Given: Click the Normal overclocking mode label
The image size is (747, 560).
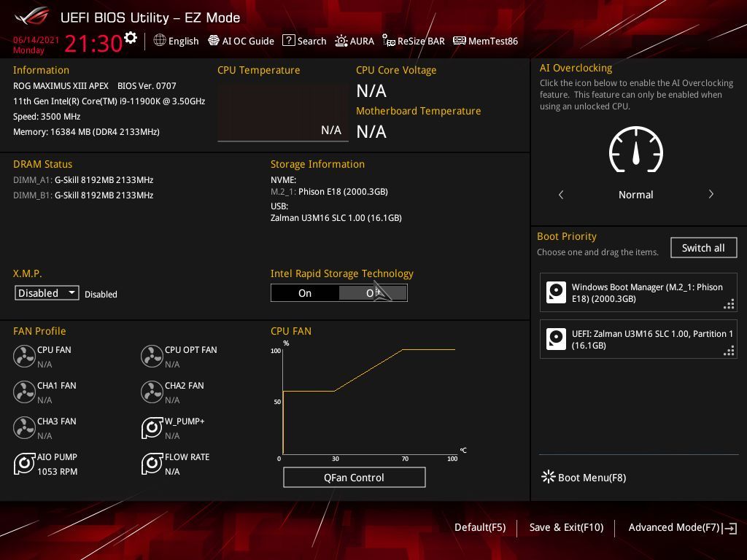Looking at the screenshot, I should coord(635,194).
